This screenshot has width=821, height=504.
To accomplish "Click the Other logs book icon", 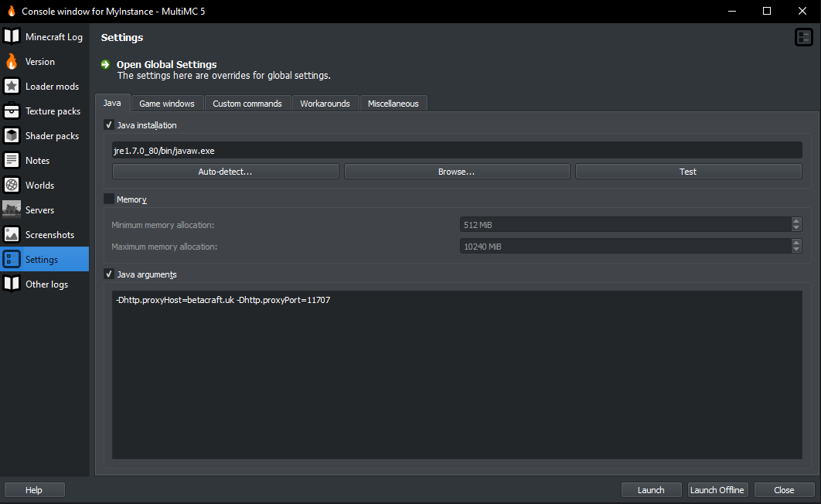I will point(12,284).
